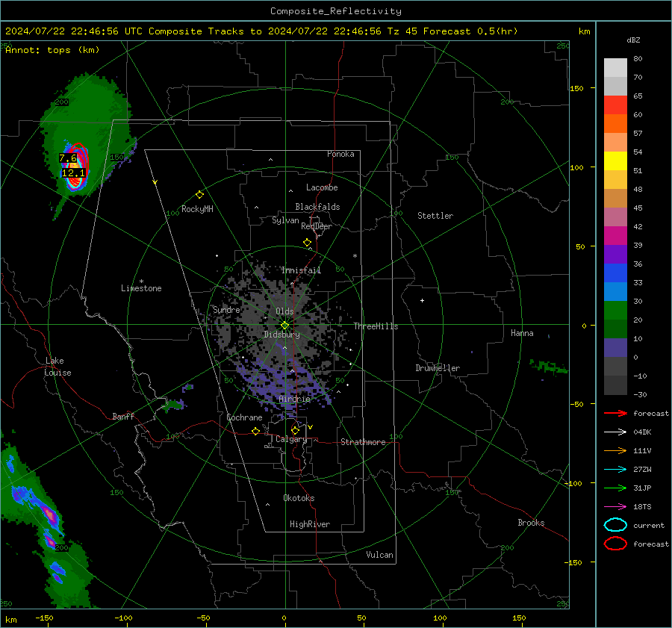This screenshot has width=672, height=628.
Task: Click the dBZ legend heading
Action: pyautogui.click(x=633, y=40)
